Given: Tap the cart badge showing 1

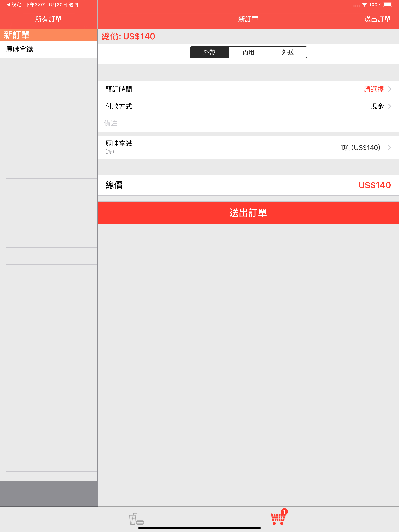Looking at the screenshot, I should [x=284, y=512].
